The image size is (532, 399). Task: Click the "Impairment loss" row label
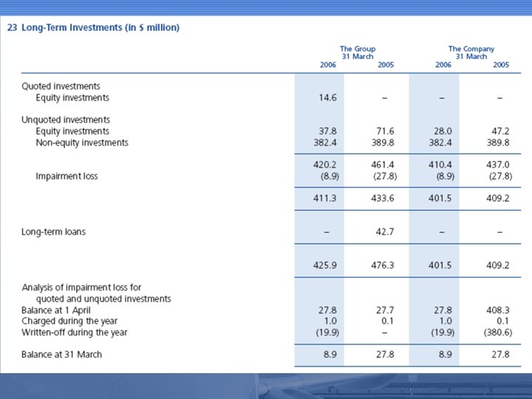point(66,176)
